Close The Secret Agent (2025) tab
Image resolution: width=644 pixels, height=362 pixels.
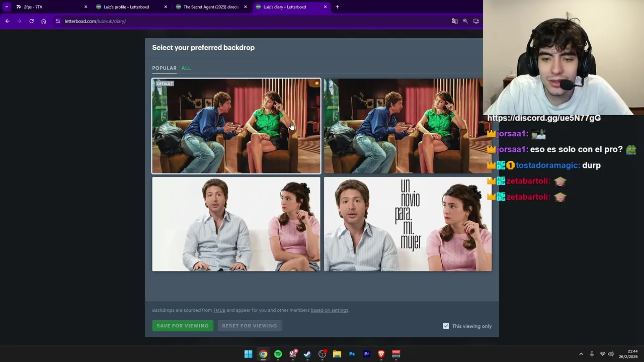point(246,7)
